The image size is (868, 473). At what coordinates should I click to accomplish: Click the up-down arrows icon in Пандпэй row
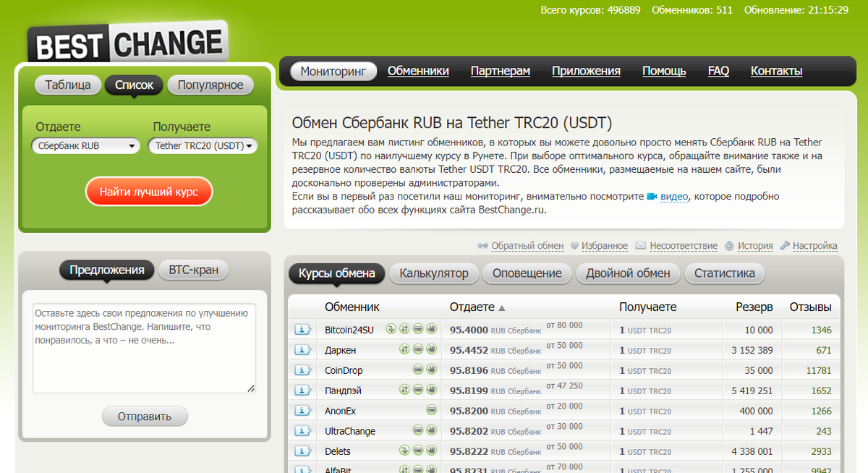point(404,390)
